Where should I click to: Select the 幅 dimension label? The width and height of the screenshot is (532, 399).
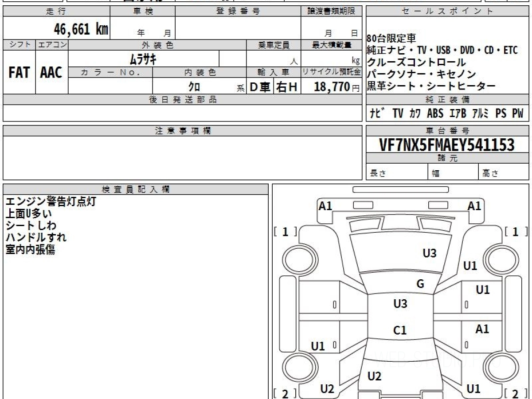(x=436, y=174)
